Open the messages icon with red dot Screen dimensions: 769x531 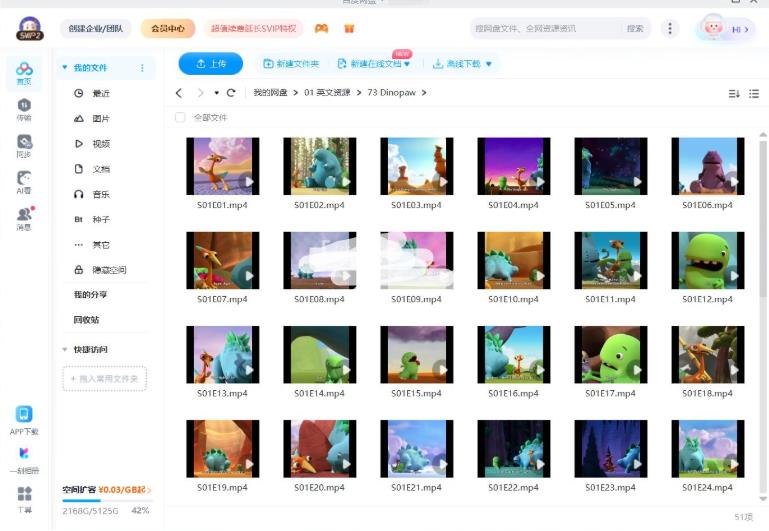click(x=25, y=219)
